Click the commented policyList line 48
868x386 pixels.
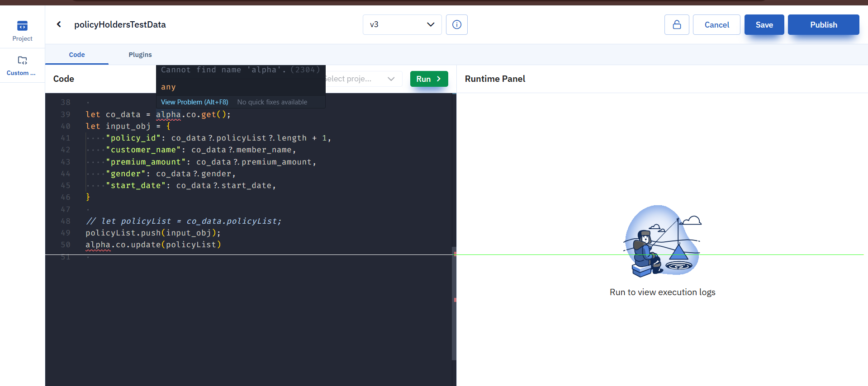(183, 221)
